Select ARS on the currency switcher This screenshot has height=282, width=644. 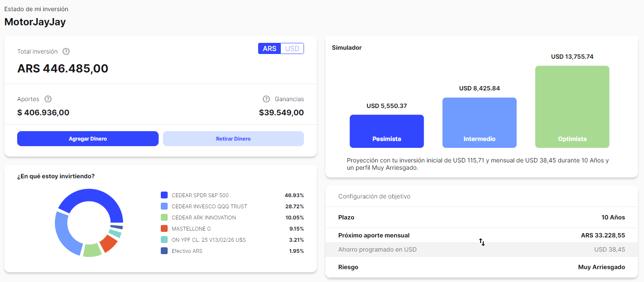point(269,48)
